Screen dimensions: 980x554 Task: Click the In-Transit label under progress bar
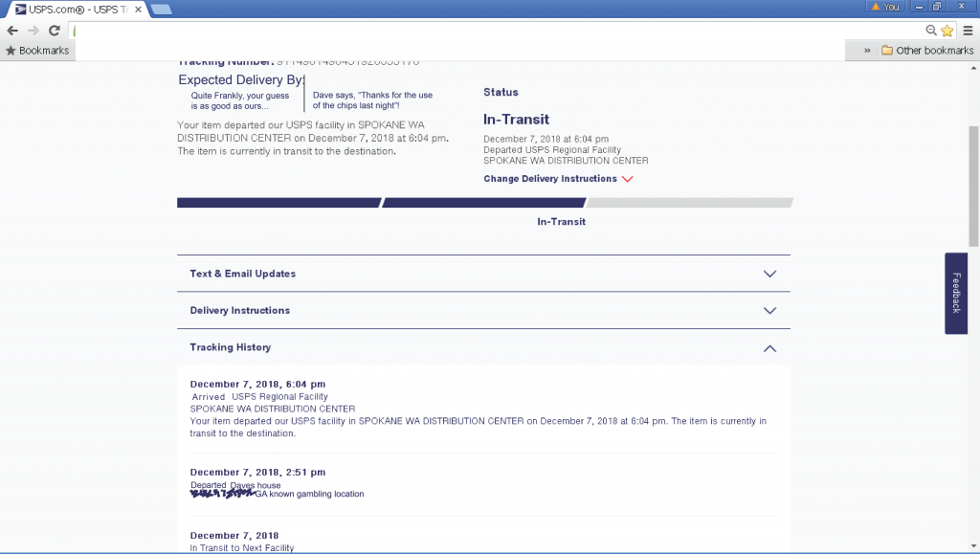(561, 222)
